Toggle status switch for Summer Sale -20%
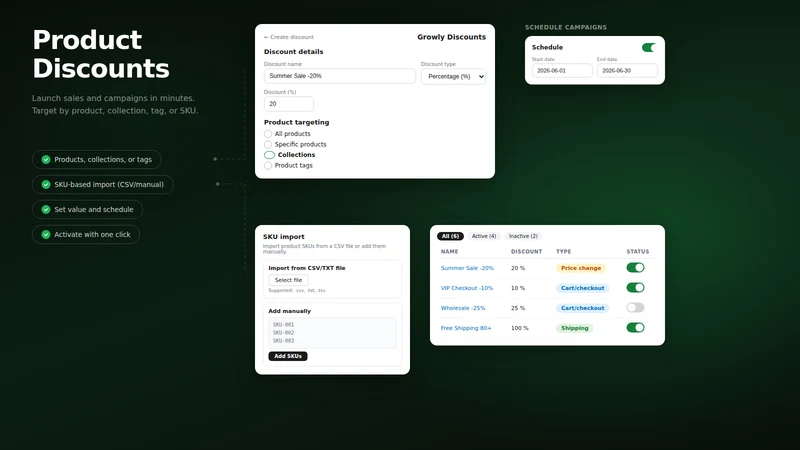The image size is (800, 450). click(x=635, y=268)
